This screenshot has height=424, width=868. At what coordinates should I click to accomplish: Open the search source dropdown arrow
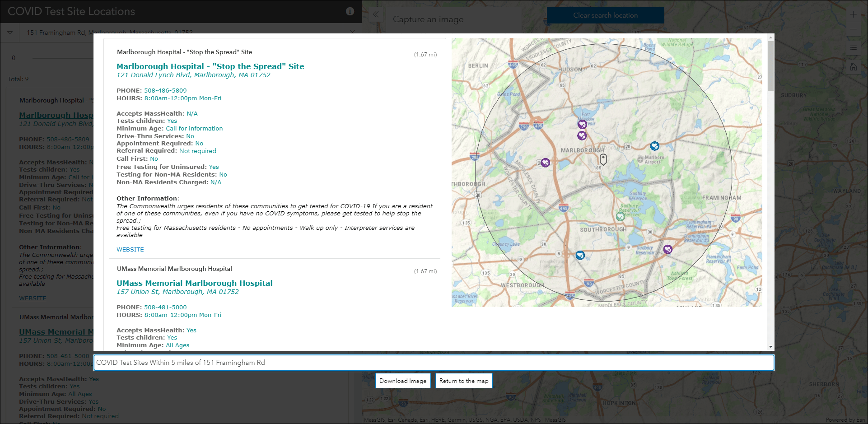10,33
